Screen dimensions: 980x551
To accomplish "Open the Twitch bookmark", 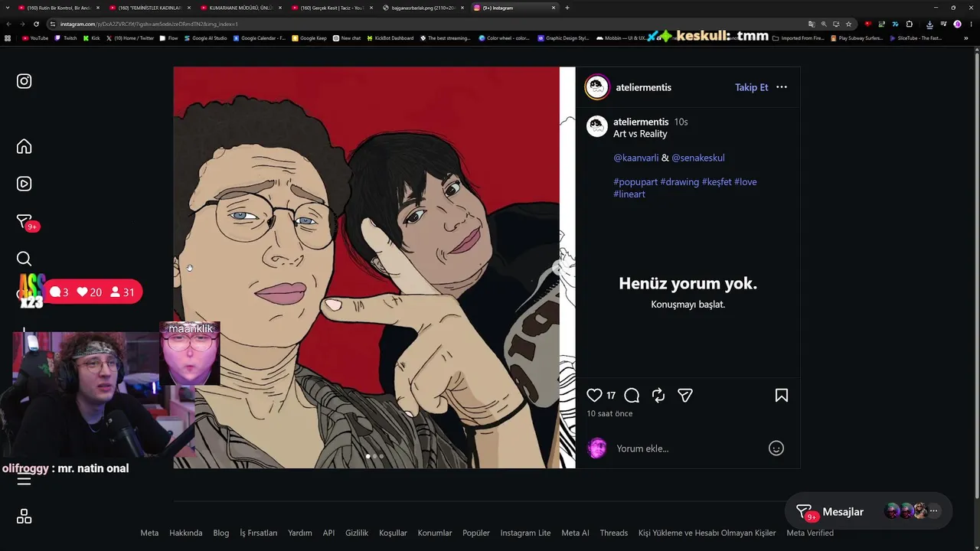I will point(66,37).
